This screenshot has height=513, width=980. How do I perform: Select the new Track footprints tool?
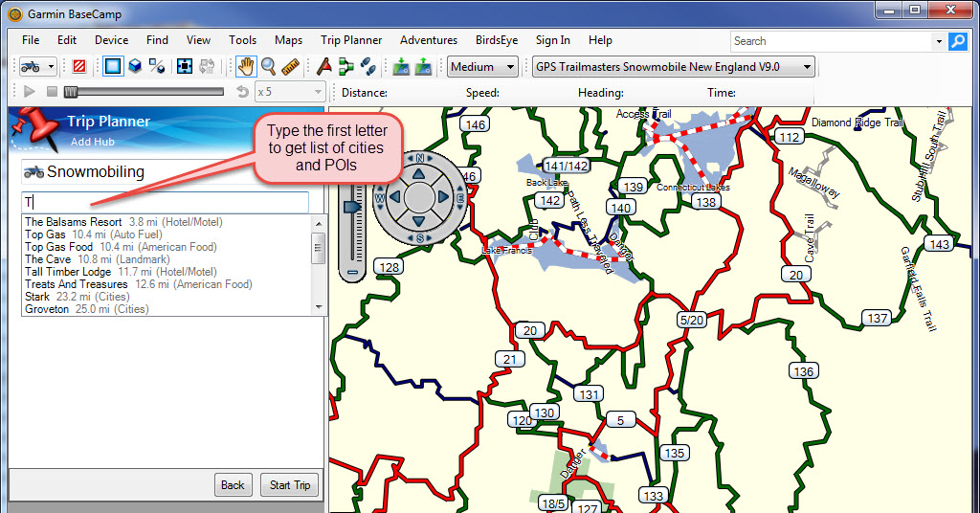pos(368,66)
